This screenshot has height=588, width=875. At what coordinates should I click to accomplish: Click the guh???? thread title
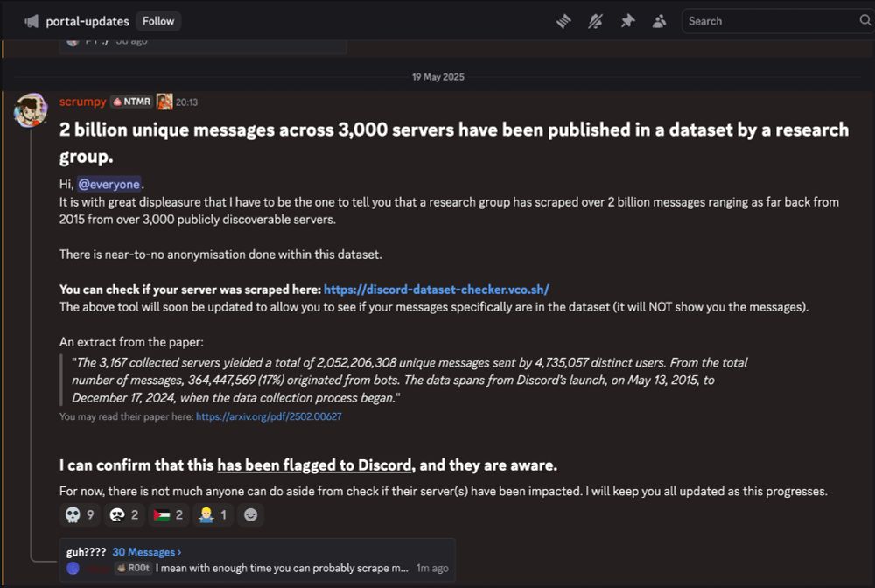coord(86,552)
